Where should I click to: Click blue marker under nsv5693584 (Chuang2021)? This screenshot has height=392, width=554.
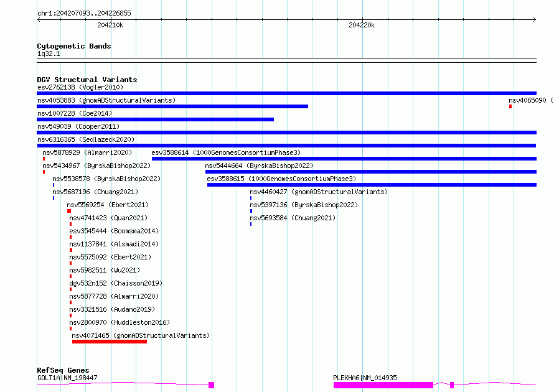251,224
